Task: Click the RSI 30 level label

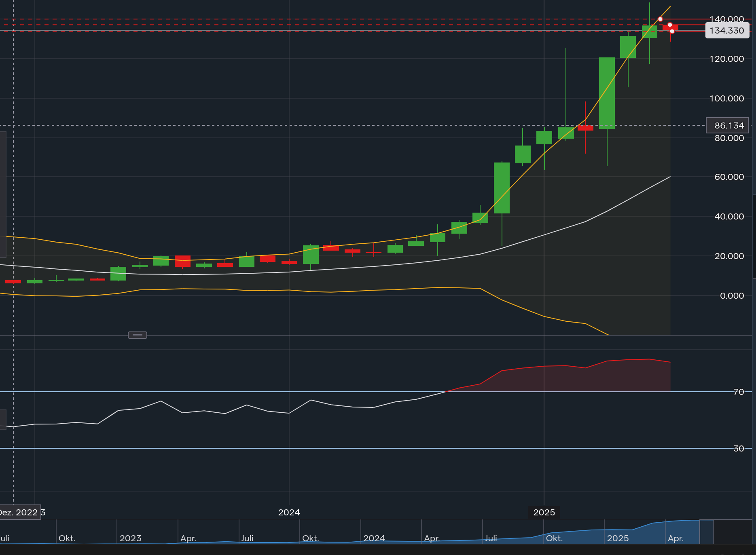Action: [739, 448]
